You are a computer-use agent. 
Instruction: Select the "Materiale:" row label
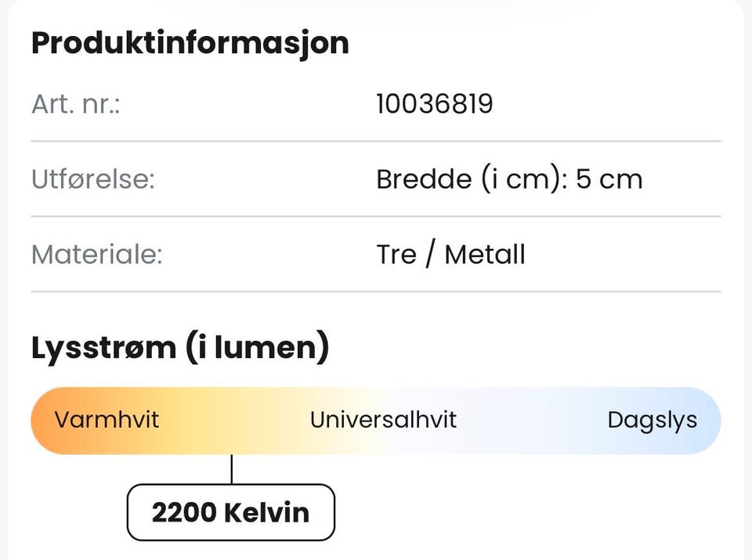point(96,255)
